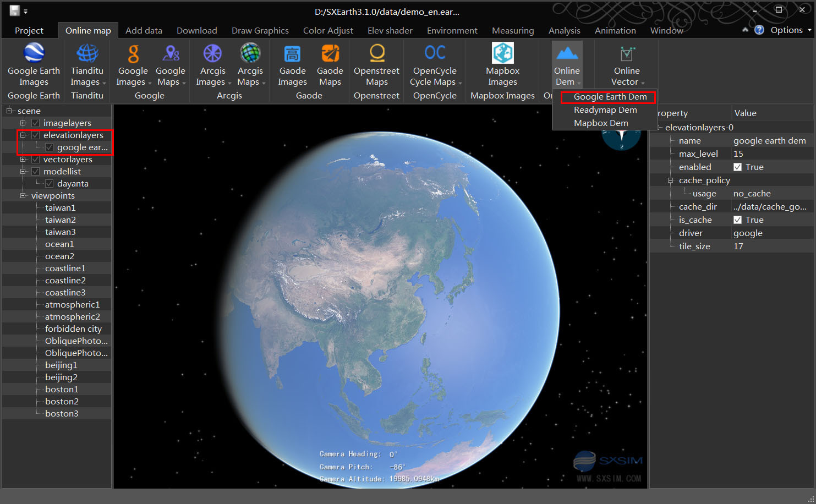Open the Online Vector tool
This screenshot has width=816, height=504.
click(627, 54)
